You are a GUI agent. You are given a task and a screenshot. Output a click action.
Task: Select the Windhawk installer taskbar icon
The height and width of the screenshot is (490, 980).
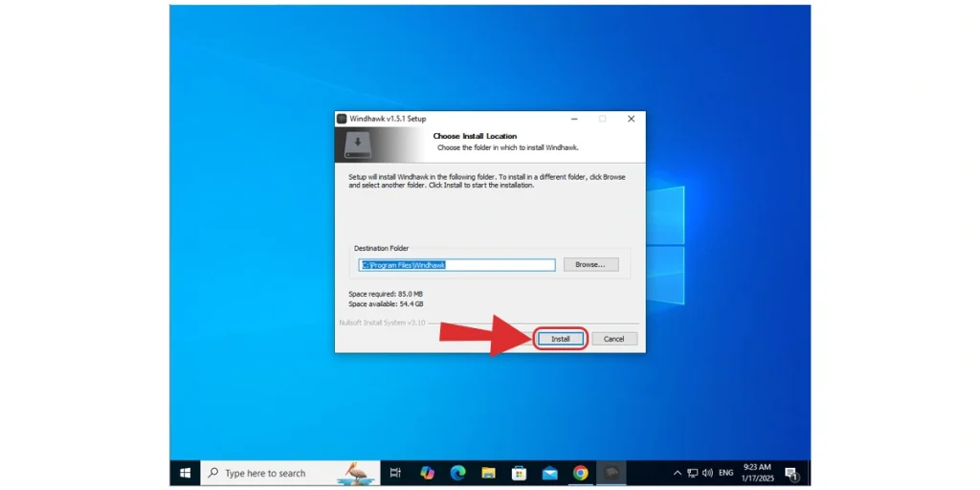tap(611, 473)
